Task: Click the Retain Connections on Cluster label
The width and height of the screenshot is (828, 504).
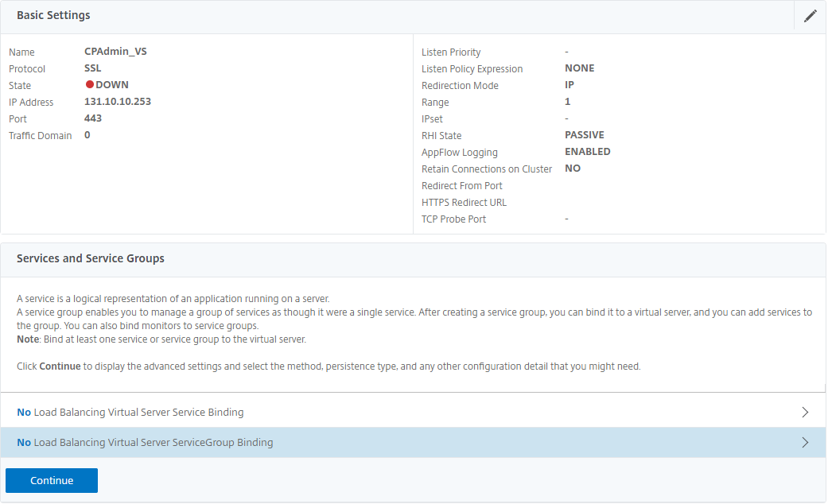Action: click(486, 169)
